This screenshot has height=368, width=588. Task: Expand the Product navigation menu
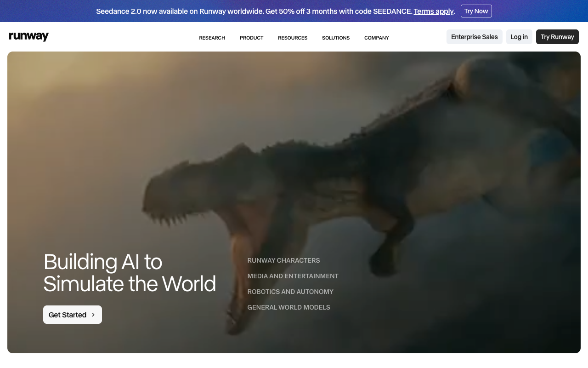point(251,38)
